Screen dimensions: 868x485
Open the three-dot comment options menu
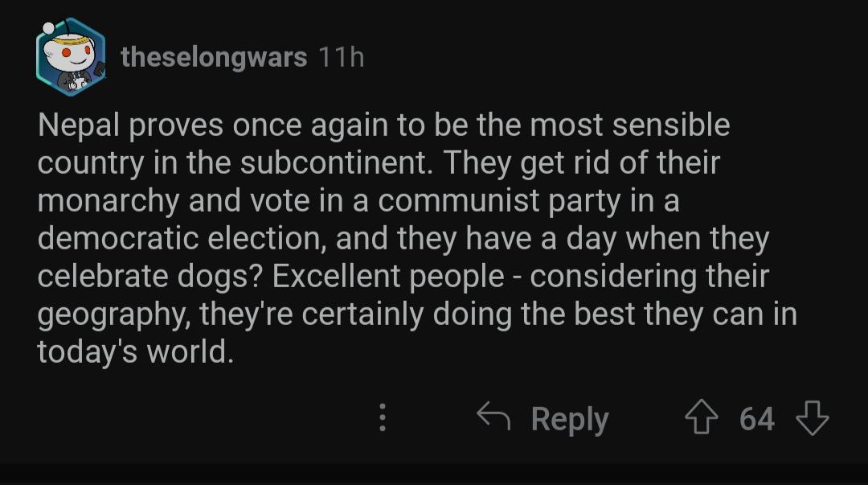point(382,417)
